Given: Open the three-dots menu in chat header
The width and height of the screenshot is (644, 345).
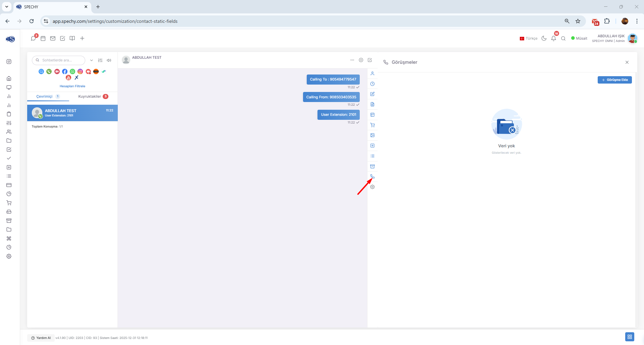Looking at the screenshot, I should tap(352, 60).
